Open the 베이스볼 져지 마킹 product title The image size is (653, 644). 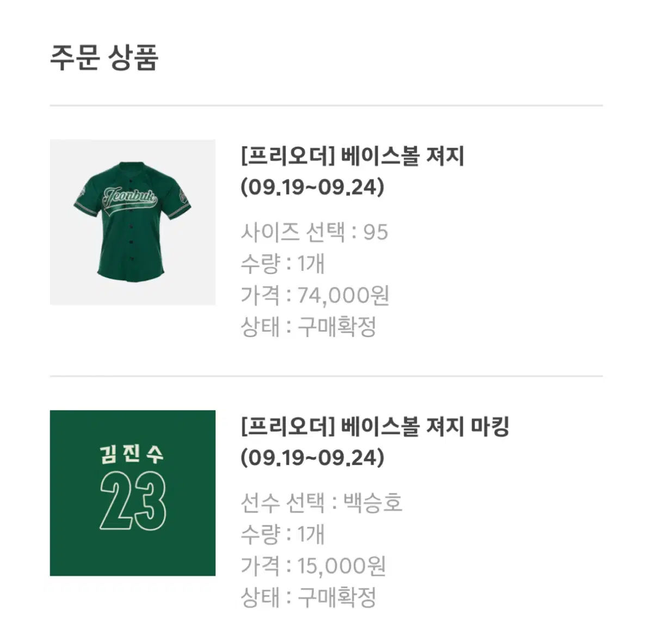[x=374, y=427]
